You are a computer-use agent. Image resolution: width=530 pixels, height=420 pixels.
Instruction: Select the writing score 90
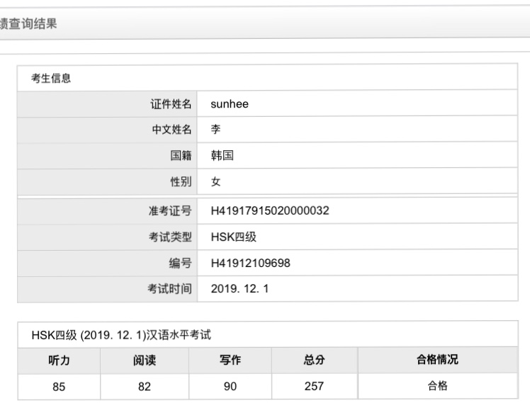[x=230, y=387]
